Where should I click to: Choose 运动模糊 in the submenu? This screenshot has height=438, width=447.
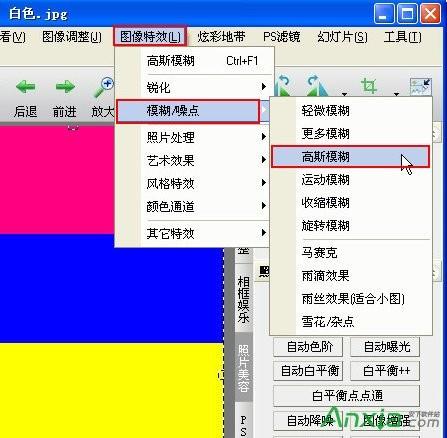point(351,180)
